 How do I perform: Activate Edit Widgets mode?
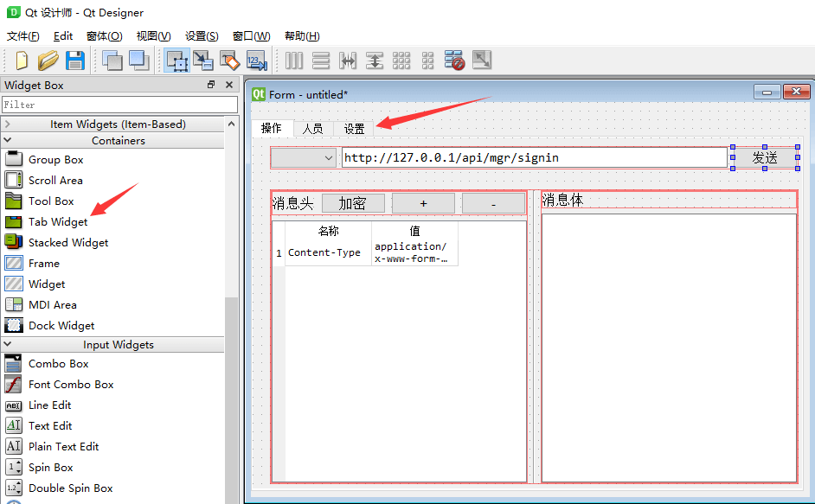point(176,61)
